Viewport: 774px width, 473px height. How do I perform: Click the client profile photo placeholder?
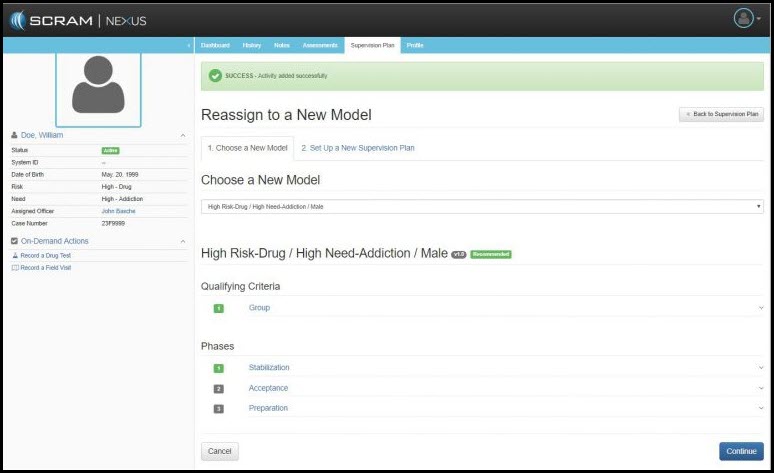coord(98,85)
